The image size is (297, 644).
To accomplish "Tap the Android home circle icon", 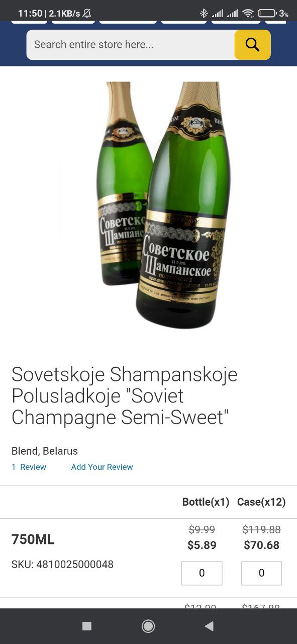I will (x=148, y=626).
